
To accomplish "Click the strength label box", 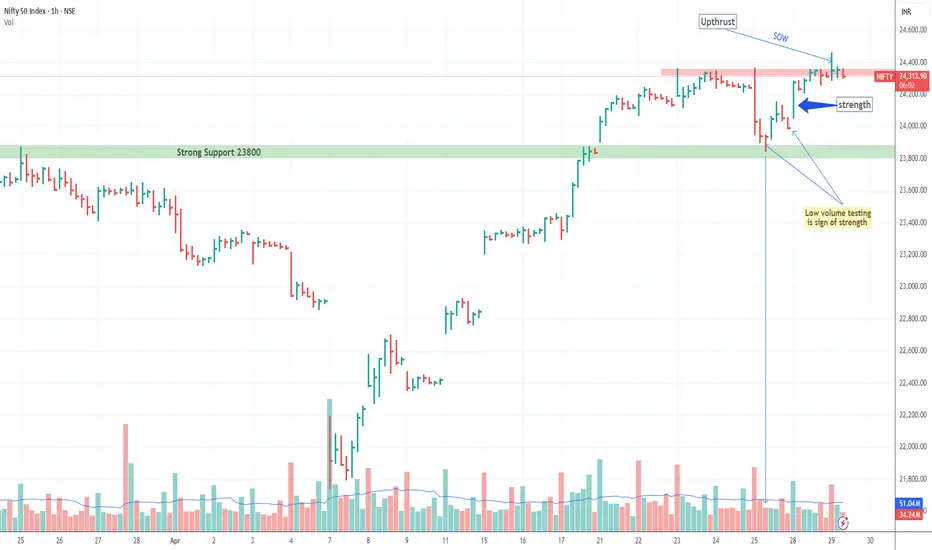I will tap(854, 105).
